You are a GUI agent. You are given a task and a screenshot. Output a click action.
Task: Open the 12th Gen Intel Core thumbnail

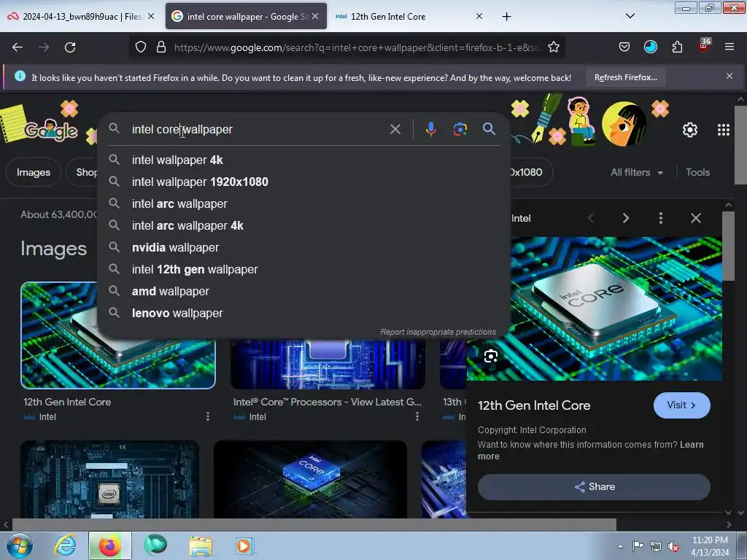click(x=118, y=335)
